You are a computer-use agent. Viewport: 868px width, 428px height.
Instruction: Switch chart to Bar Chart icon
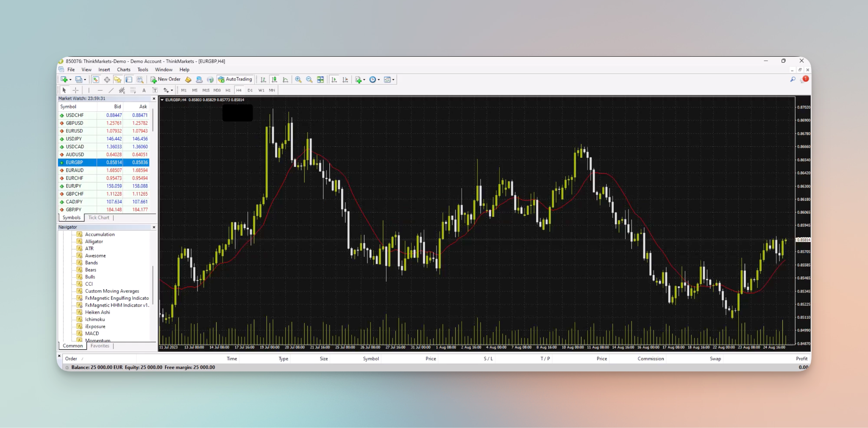(x=263, y=80)
